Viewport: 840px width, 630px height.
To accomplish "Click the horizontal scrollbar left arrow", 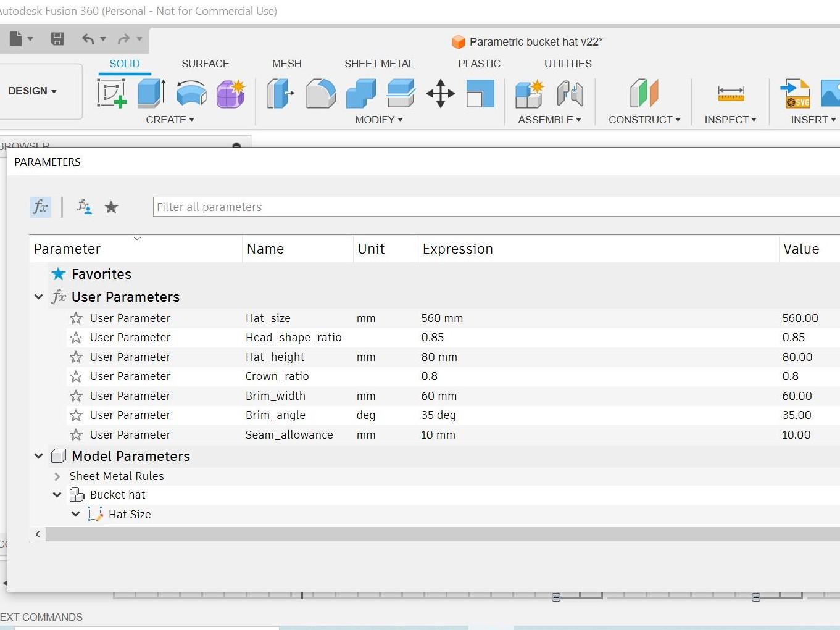I will pos(38,534).
